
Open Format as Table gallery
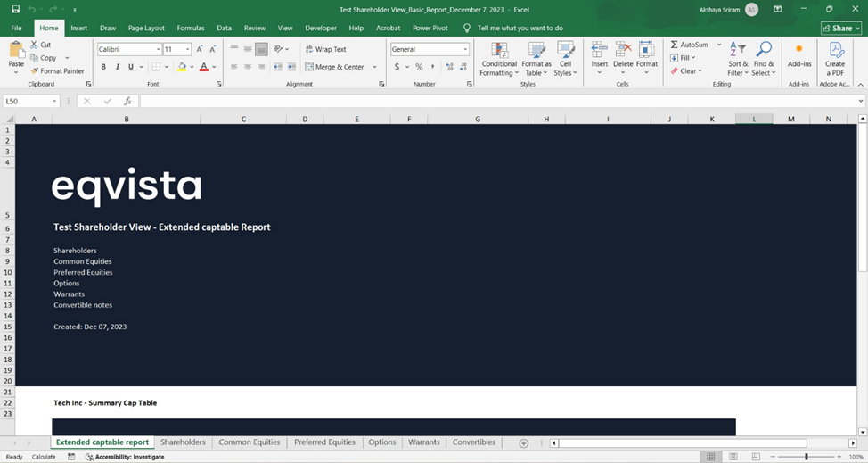536,59
